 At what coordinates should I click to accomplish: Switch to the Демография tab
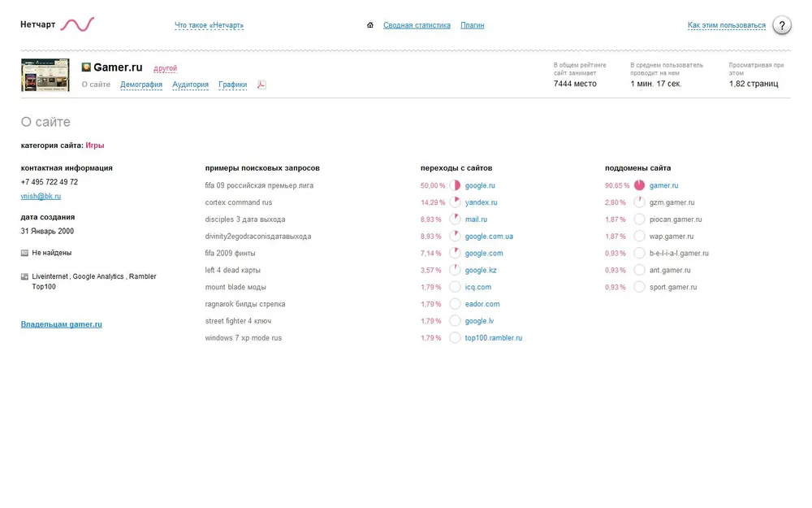(x=141, y=85)
